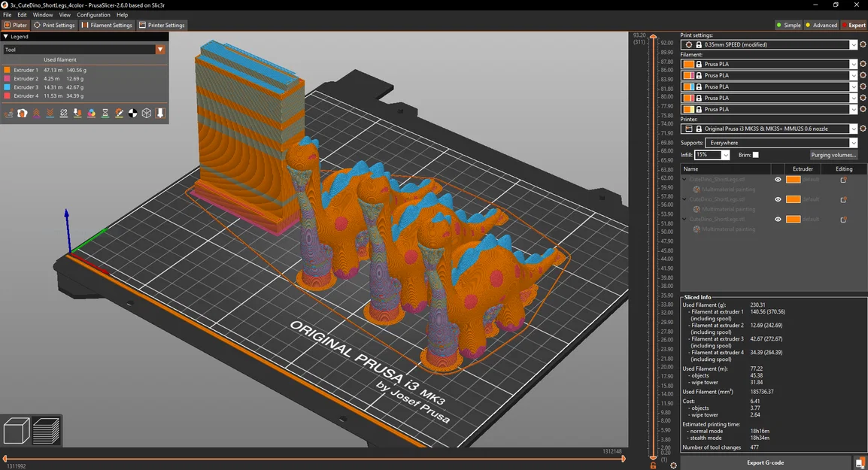Click print settings preset gear icon
Viewport: 868px width, 470px height.
tap(863, 45)
